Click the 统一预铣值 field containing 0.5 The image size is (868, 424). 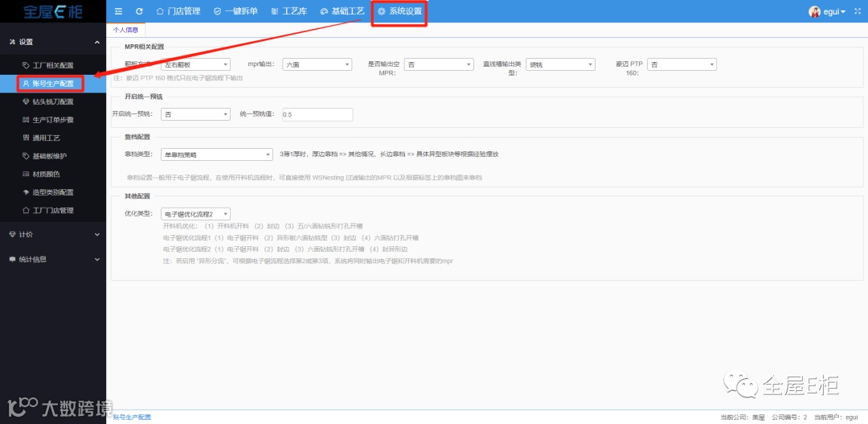click(x=317, y=114)
